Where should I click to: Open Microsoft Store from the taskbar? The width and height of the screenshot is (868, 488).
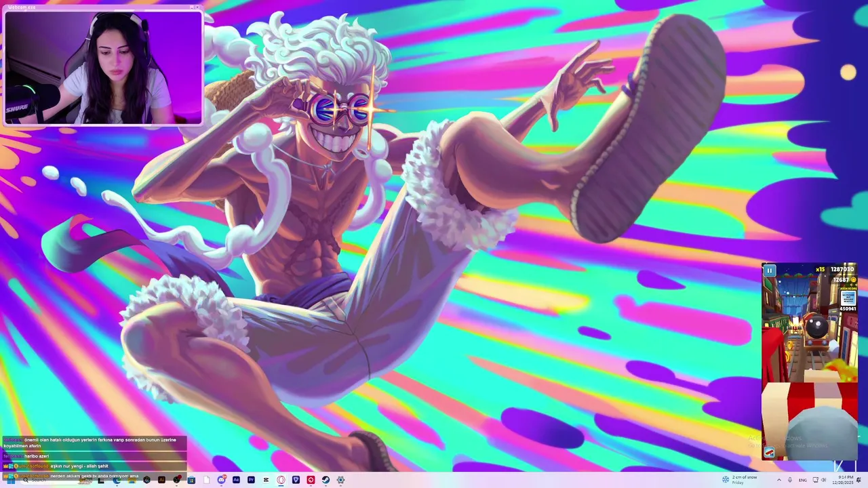[191, 480]
